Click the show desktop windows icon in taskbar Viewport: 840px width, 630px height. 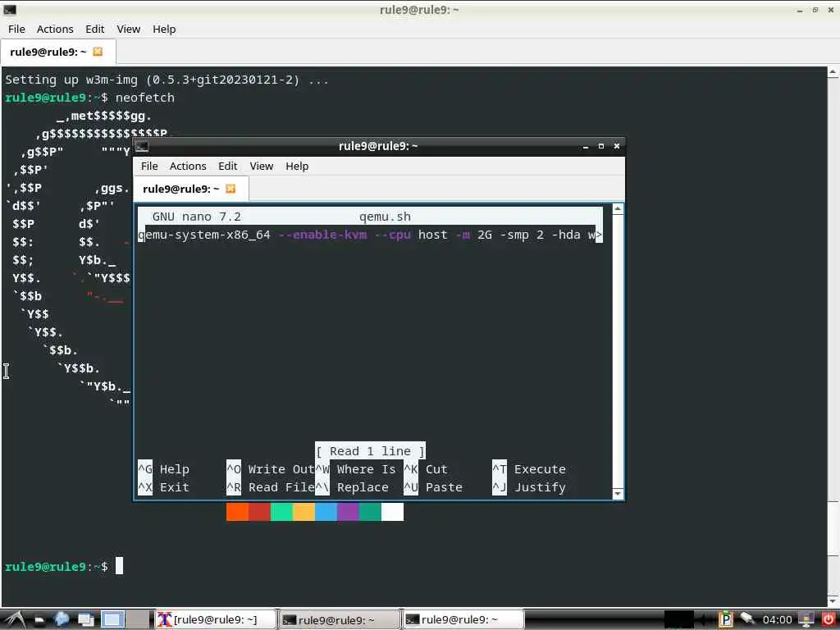click(x=86, y=620)
